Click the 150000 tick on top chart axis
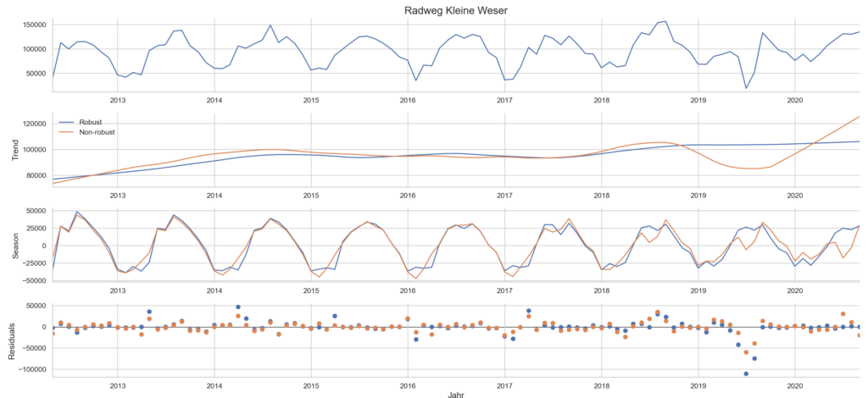The image size is (868, 398). tap(31, 25)
